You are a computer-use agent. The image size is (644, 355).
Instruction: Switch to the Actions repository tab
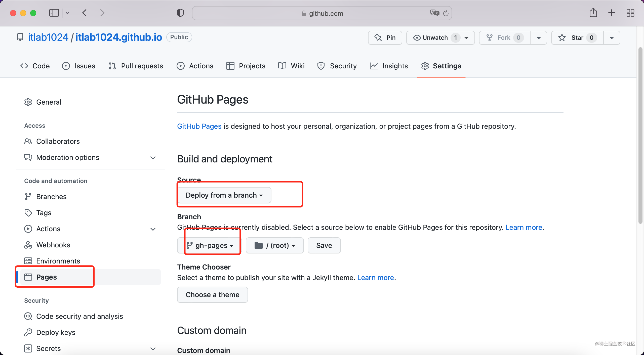(195, 66)
